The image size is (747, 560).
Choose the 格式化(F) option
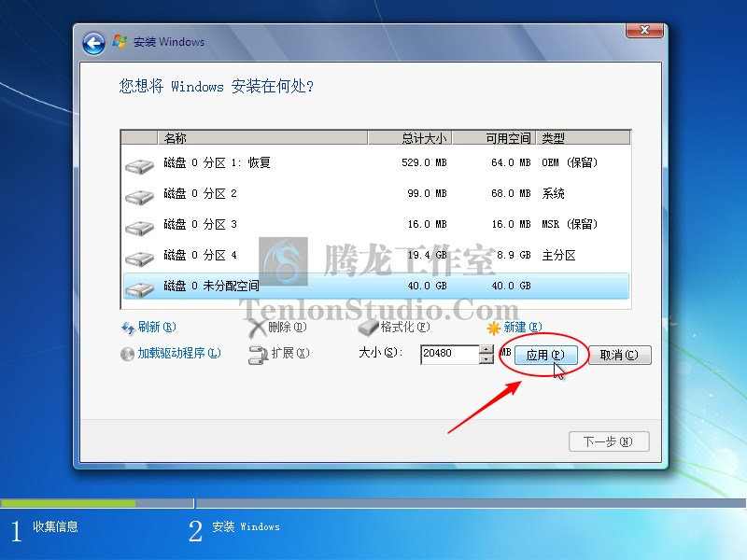[x=405, y=328]
